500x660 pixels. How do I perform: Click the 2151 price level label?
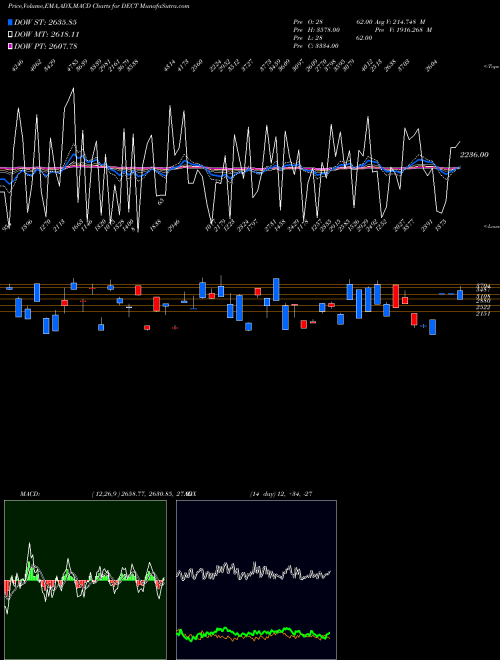pos(483,314)
